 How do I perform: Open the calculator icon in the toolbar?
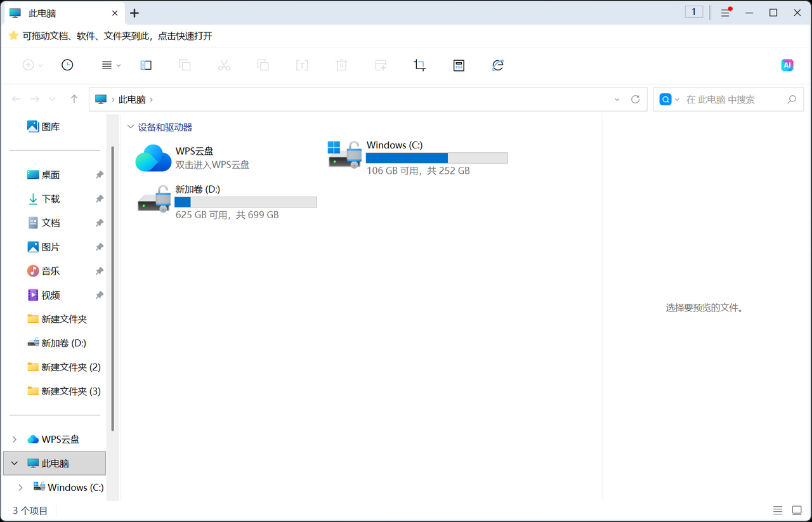click(x=459, y=65)
